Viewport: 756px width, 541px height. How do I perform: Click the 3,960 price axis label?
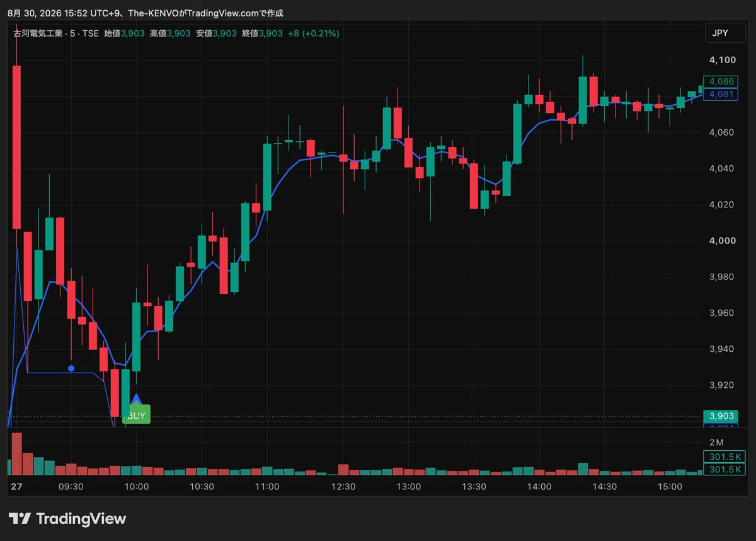(x=722, y=313)
